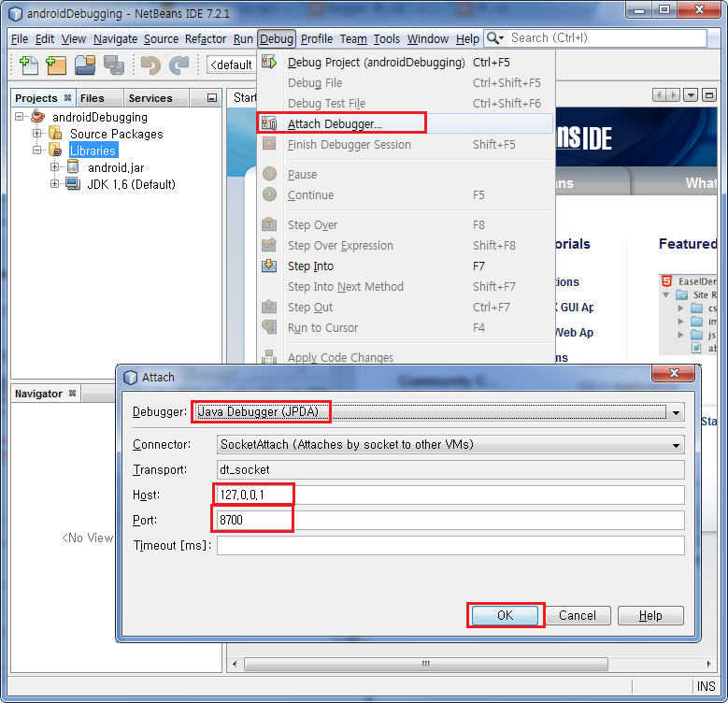This screenshot has width=728, height=703.
Task: Click the JDK 1.6 platform icon
Action: [73, 184]
